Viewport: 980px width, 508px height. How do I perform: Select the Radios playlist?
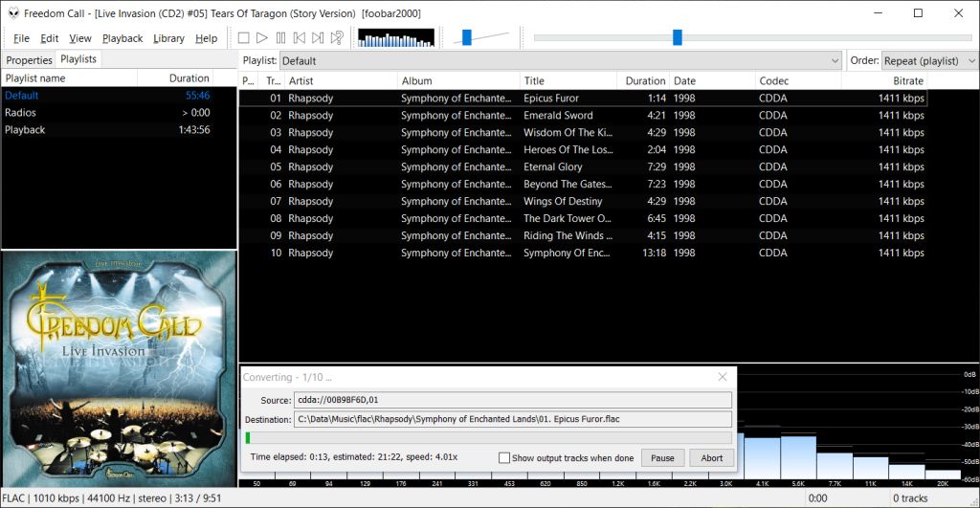pos(107,113)
